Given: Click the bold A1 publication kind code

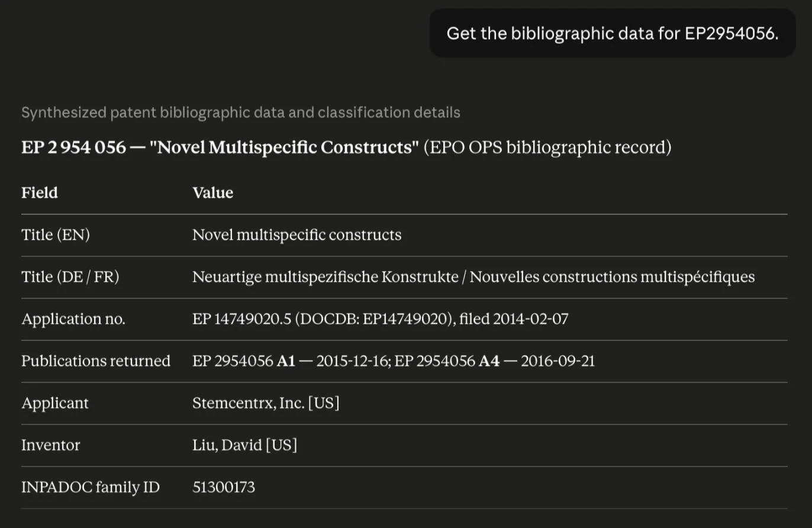Looking at the screenshot, I should (286, 361).
